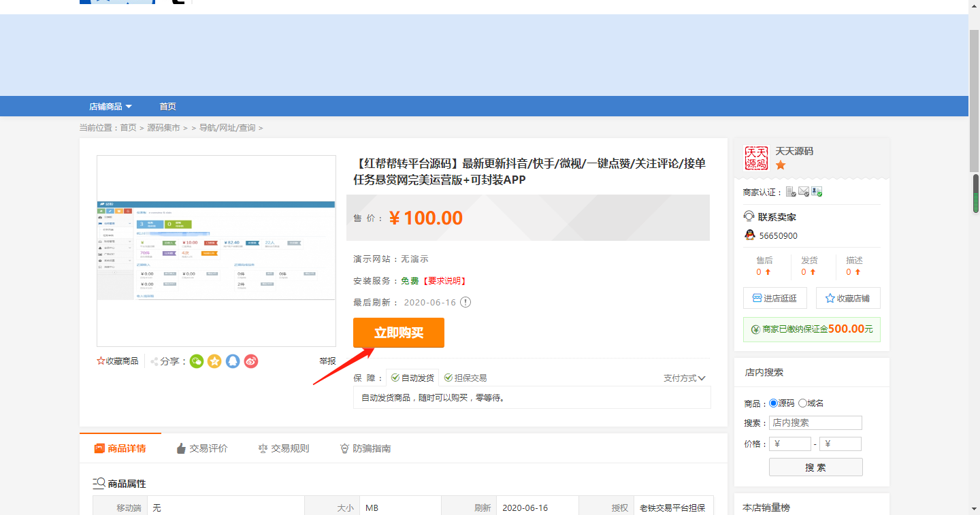Viewport: 980px width, 515px height.
Task: Select the 源码 radio button
Action: click(x=773, y=403)
